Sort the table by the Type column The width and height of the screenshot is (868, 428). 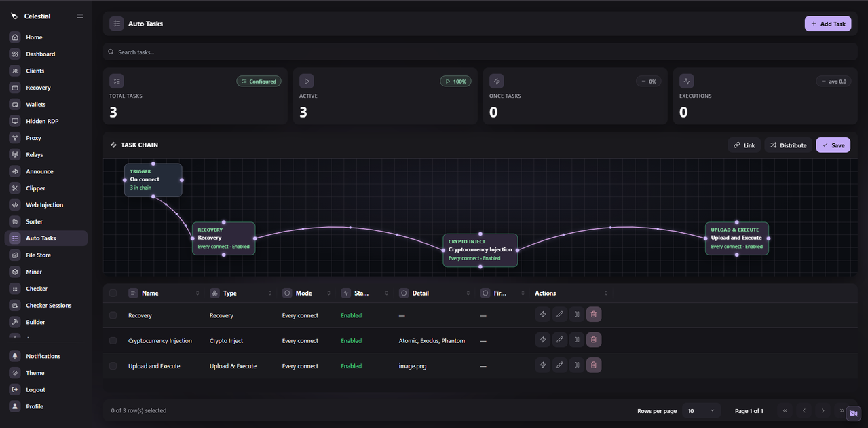(x=241, y=293)
